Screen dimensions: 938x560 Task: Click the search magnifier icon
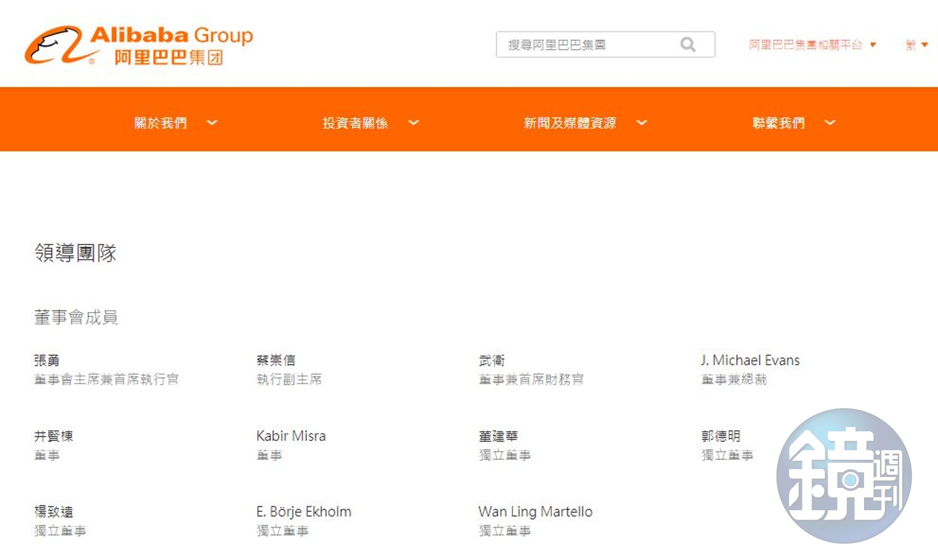click(688, 45)
